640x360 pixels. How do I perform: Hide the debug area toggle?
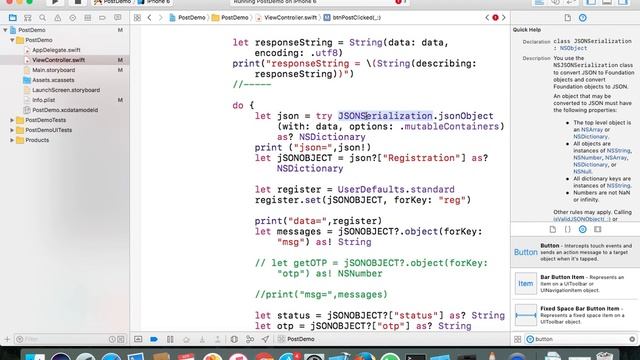(138, 339)
